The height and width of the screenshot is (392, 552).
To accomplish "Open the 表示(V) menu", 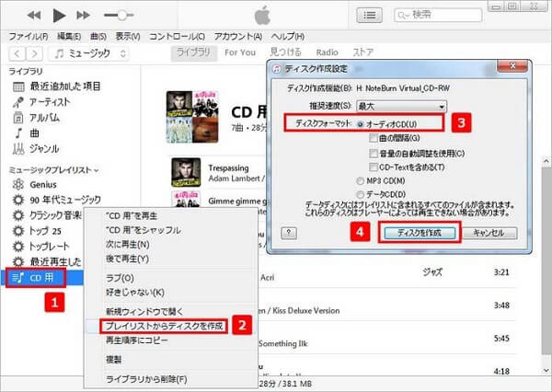I will (x=128, y=36).
